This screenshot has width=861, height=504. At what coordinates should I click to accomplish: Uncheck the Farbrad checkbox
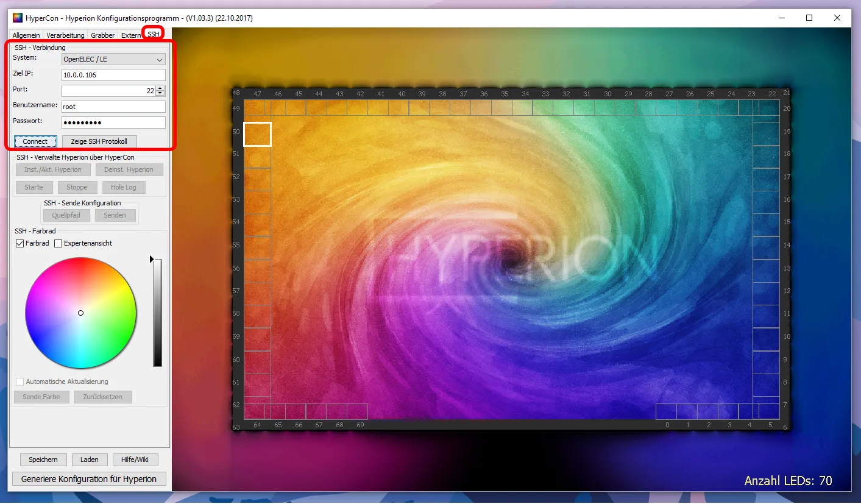[x=20, y=243]
